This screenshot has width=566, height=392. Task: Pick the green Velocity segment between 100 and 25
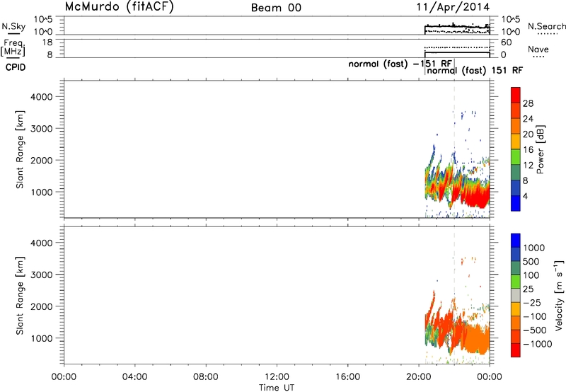(516, 282)
